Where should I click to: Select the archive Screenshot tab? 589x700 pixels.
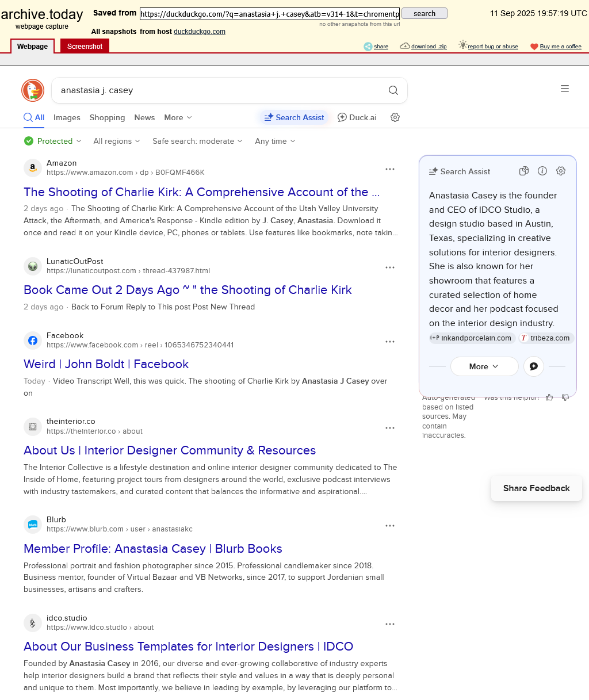85,46
